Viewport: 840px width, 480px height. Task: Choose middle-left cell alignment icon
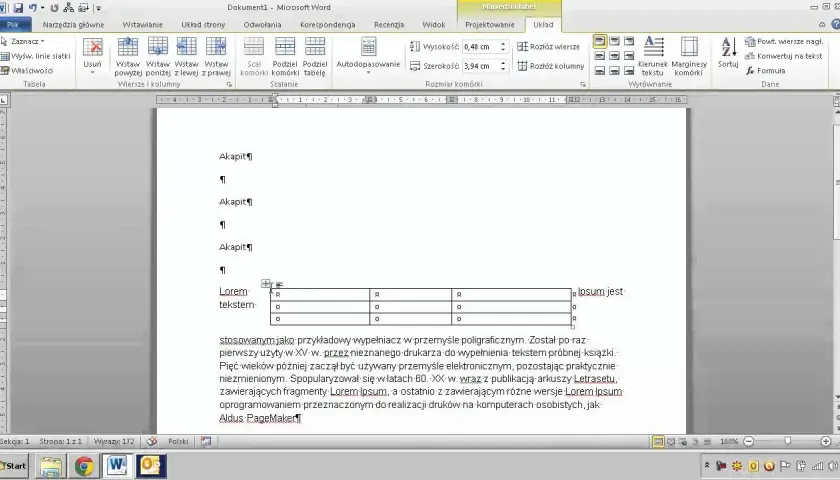[600, 56]
